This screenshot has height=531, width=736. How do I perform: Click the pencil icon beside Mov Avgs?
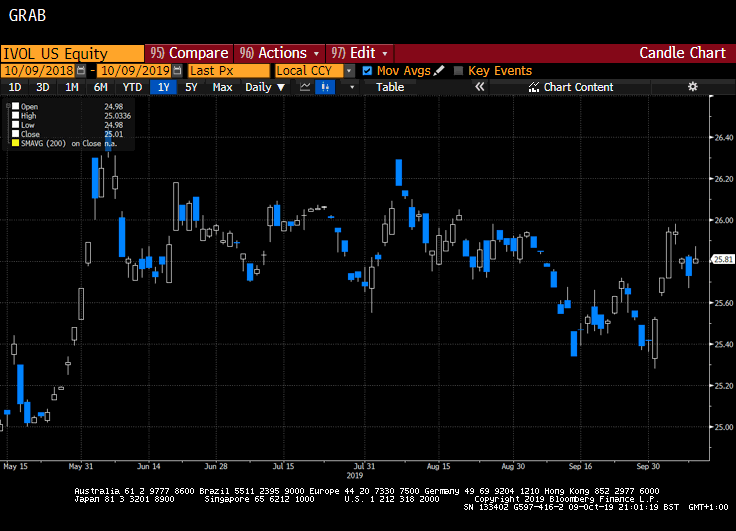pos(439,71)
